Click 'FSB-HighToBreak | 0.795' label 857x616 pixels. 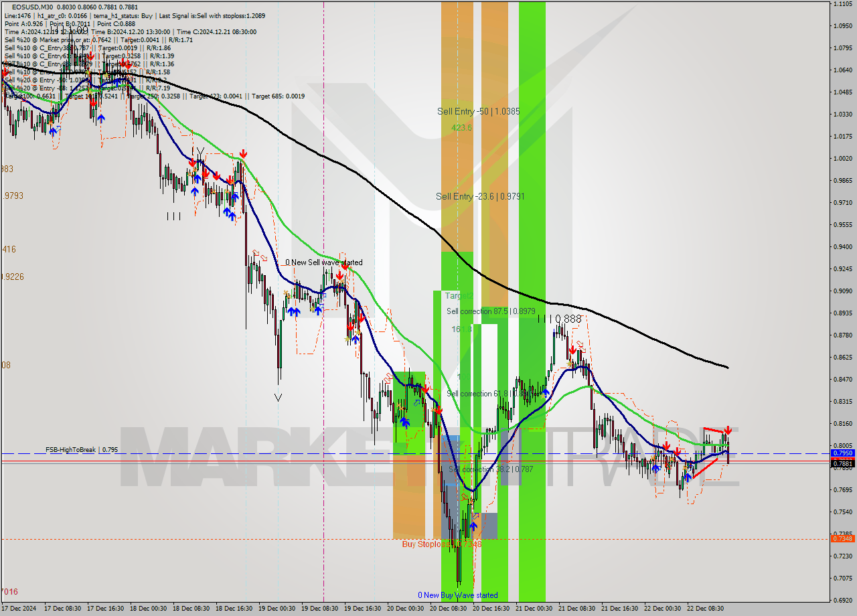[x=82, y=450]
